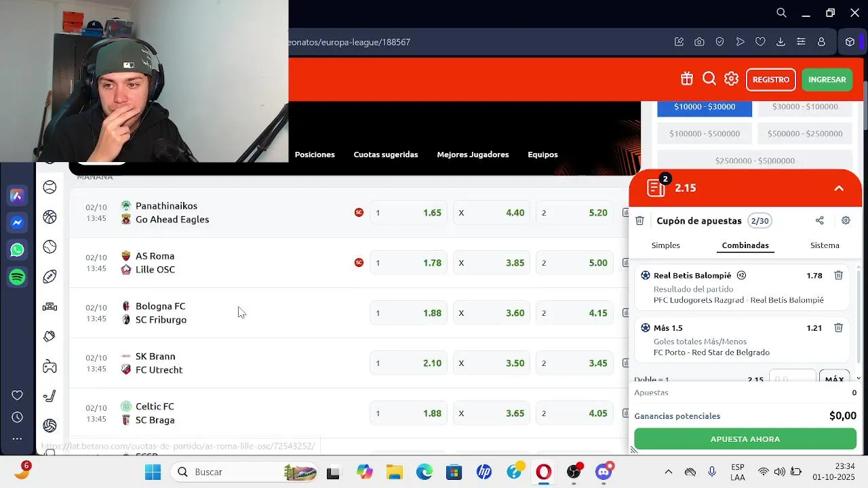
Task: Open the browser ad-blocker shield icon
Action: [719, 42]
